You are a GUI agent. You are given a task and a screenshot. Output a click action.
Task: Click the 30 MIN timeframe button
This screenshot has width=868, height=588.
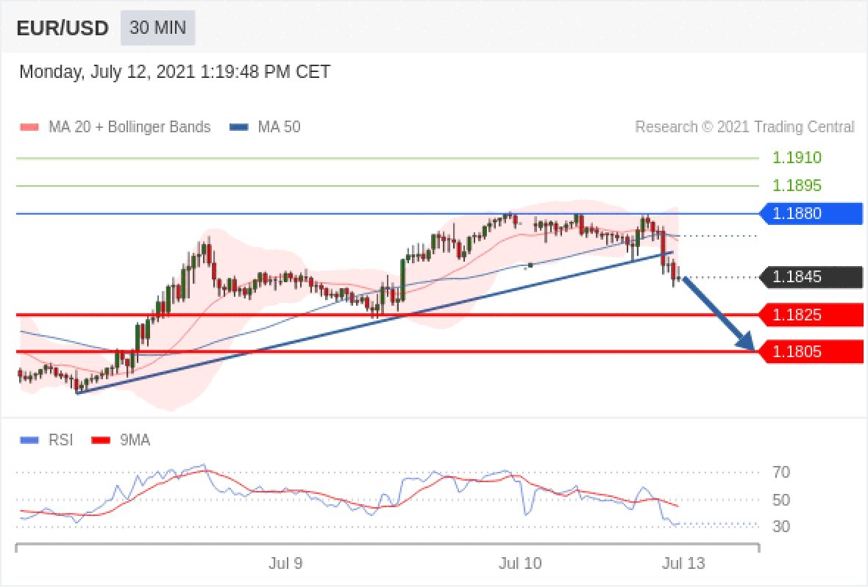pos(157,28)
